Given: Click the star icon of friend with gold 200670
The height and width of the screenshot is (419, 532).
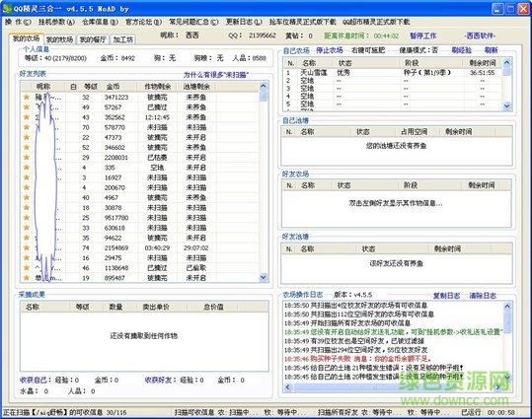Looking at the screenshot, I should point(27,187).
